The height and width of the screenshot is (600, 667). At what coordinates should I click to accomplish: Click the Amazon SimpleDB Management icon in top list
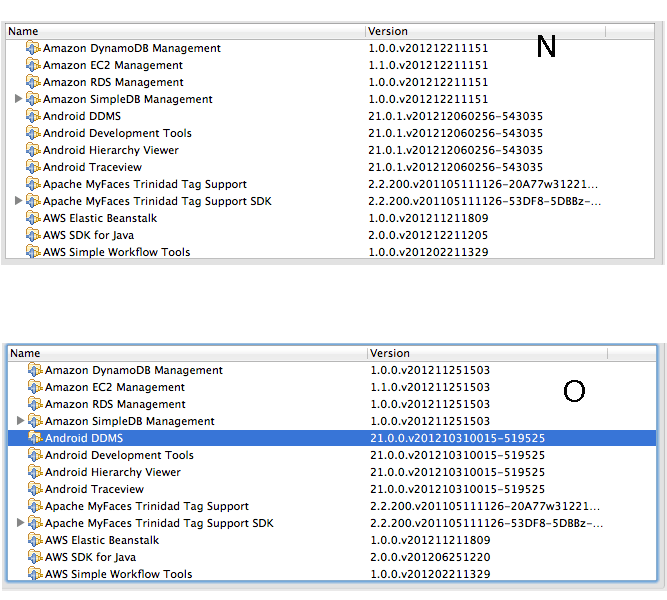tap(33, 99)
